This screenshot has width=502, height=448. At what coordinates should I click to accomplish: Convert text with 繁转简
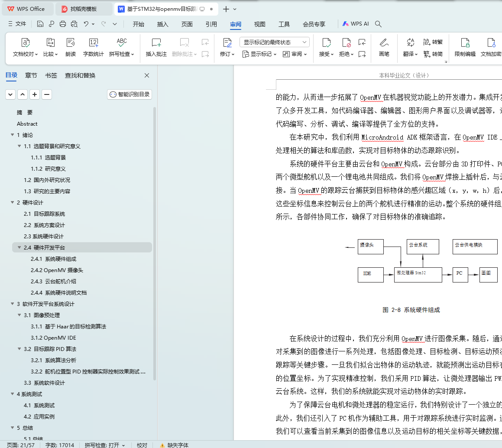(433, 54)
